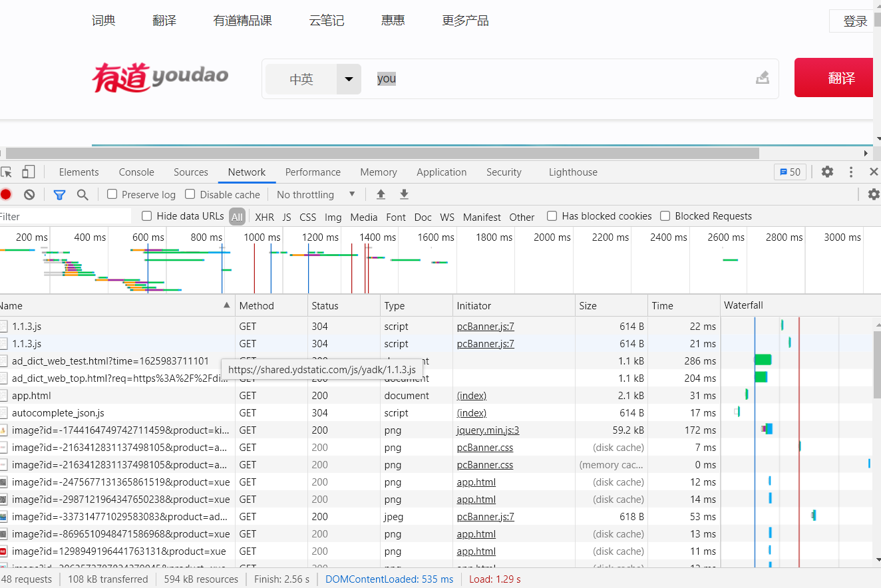This screenshot has height=588, width=881.
Task: Select the autocomplete_json.js request
Action: coord(436,413)
